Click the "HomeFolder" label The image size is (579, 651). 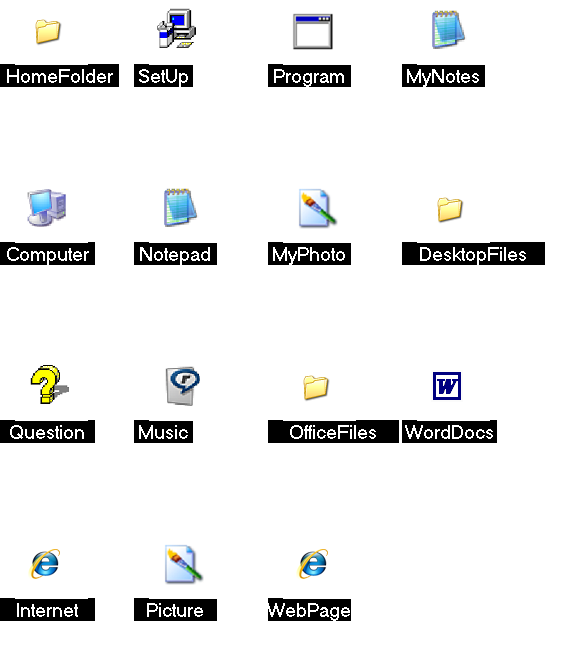pyautogui.click(x=59, y=76)
